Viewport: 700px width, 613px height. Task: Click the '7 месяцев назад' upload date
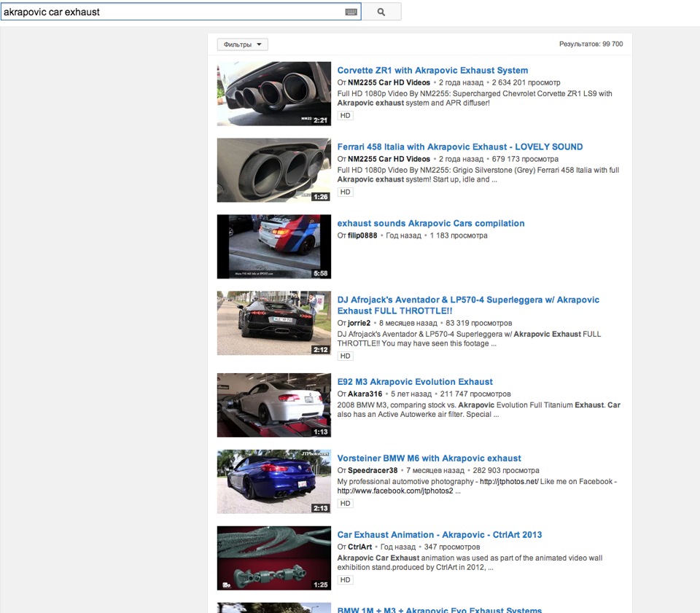435,470
